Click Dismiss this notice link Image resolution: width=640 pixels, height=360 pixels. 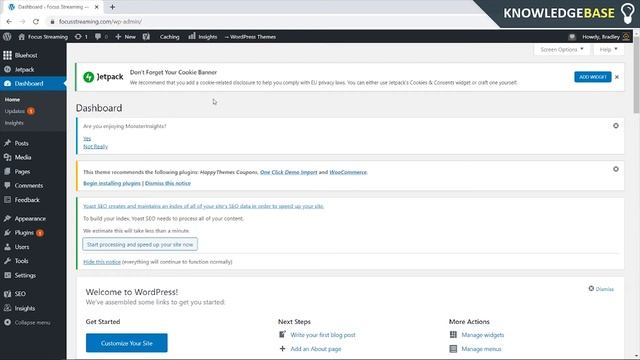tap(168, 183)
